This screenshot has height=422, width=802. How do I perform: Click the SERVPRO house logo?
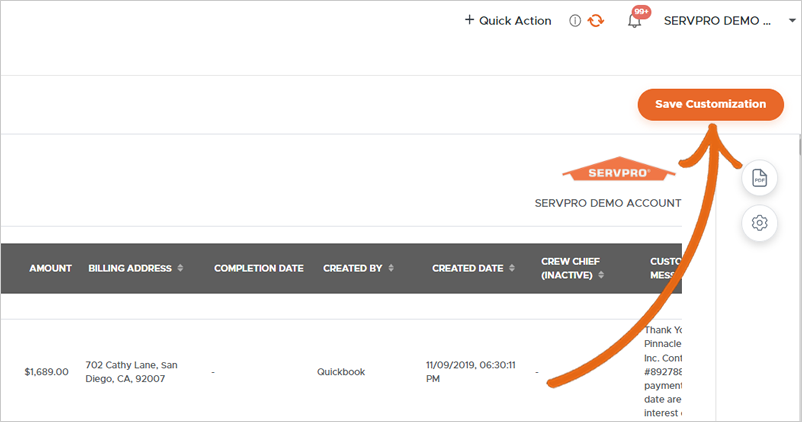click(x=606, y=171)
